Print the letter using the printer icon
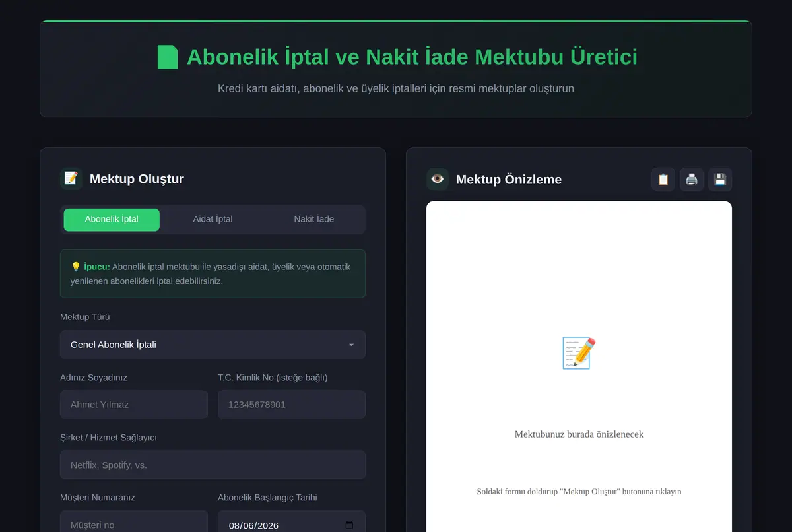This screenshot has width=792, height=532. 692,180
